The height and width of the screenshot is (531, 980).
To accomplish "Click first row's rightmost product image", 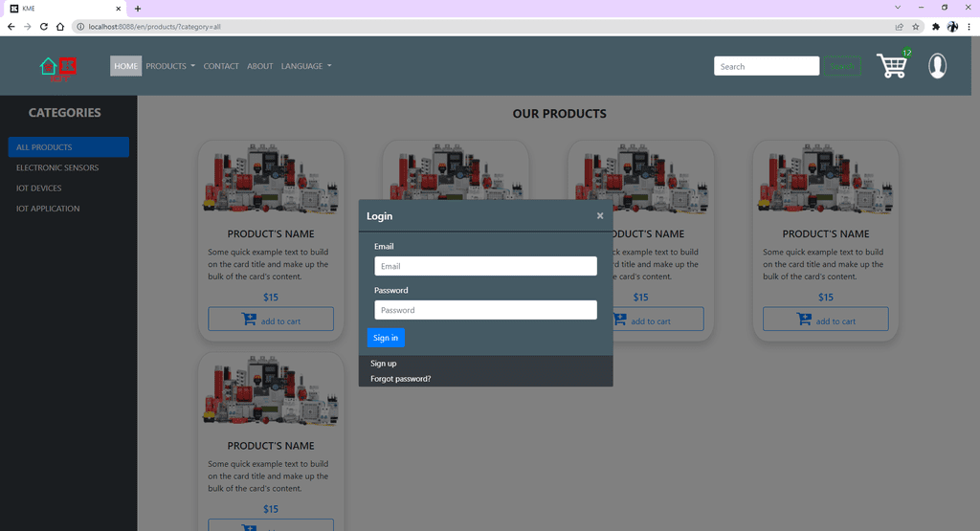I will click(x=826, y=179).
